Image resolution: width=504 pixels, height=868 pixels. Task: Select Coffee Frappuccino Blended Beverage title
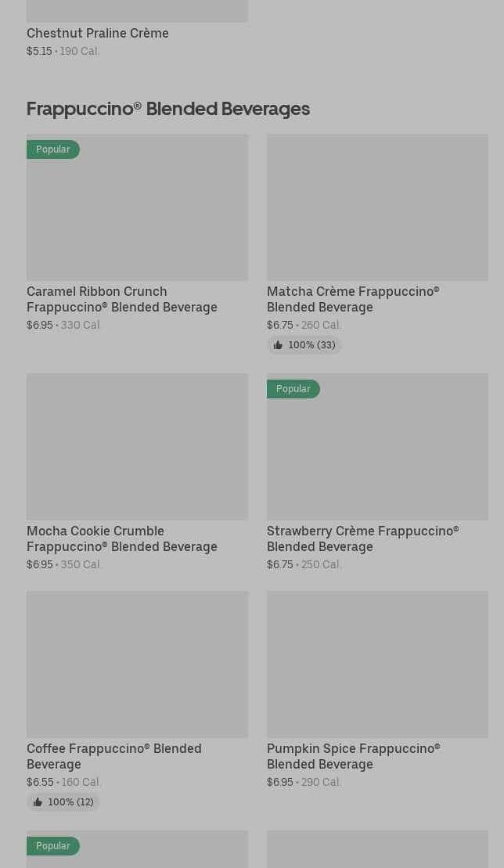113,756
